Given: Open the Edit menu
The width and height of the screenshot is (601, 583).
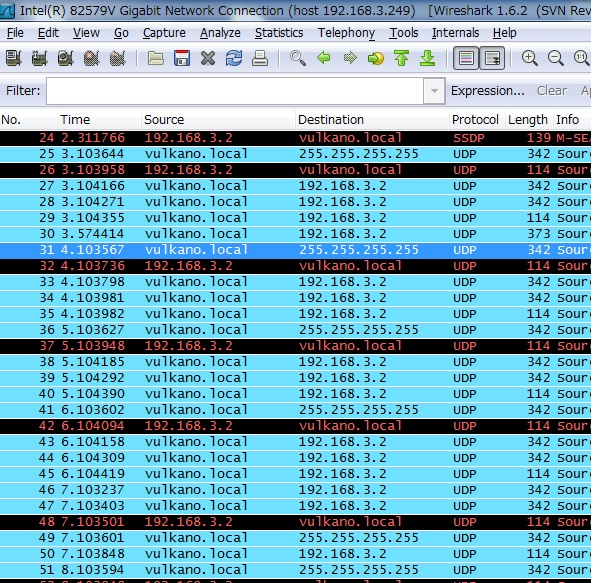Looking at the screenshot, I should tap(48, 33).
